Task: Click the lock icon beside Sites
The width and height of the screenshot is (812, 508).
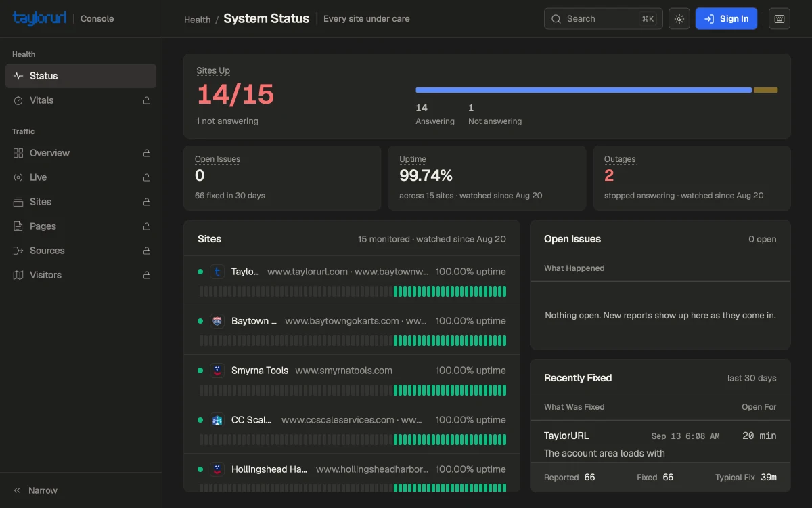Action: pos(147,202)
